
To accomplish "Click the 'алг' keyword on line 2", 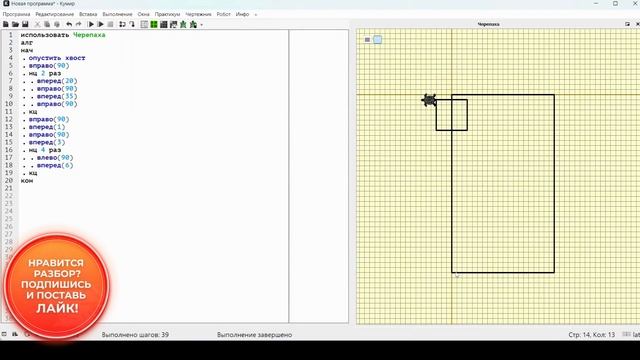I will pos(27,42).
